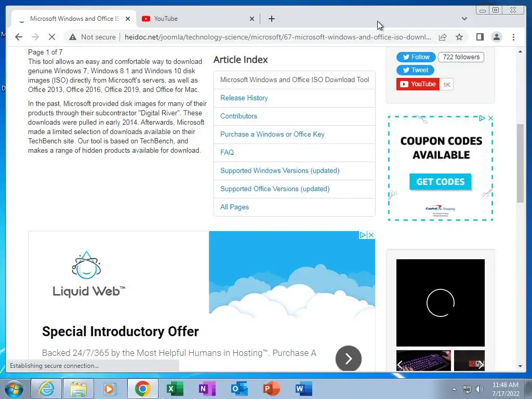Stop loading the page
Viewport: 532px width, 399px height.
coord(52,37)
